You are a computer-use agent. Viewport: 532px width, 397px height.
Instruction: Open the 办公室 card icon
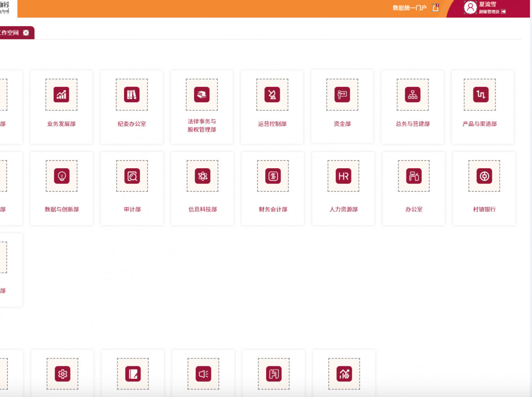click(414, 176)
